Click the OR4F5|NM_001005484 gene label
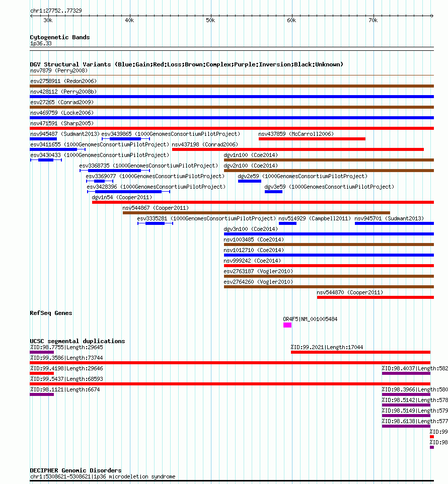 310,319
